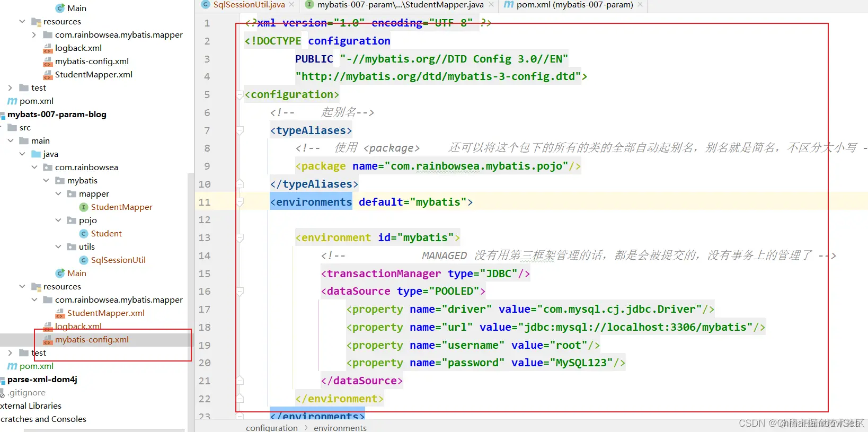
Task: Click line number 11 in gutter
Action: click(x=205, y=202)
